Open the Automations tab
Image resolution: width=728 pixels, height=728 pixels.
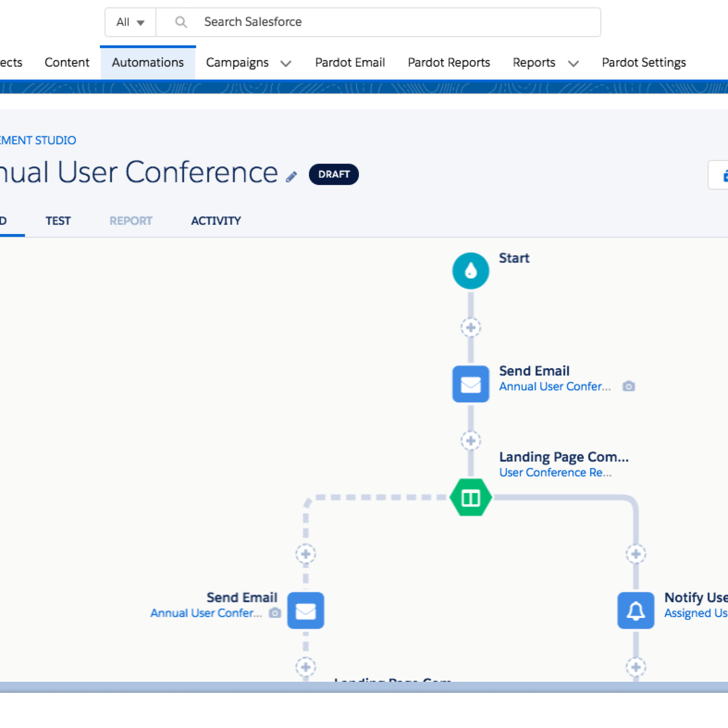point(148,63)
